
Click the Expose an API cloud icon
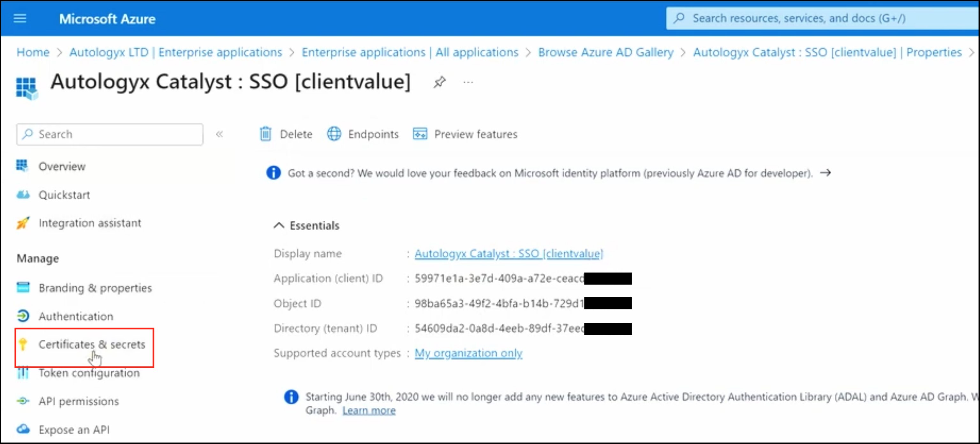point(23,429)
